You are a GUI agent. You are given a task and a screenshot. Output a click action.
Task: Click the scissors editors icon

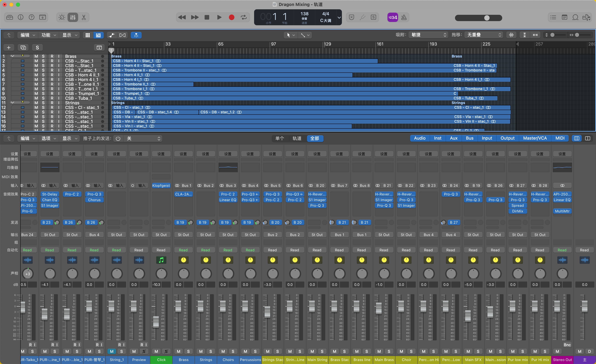click(x=84, y=17)
